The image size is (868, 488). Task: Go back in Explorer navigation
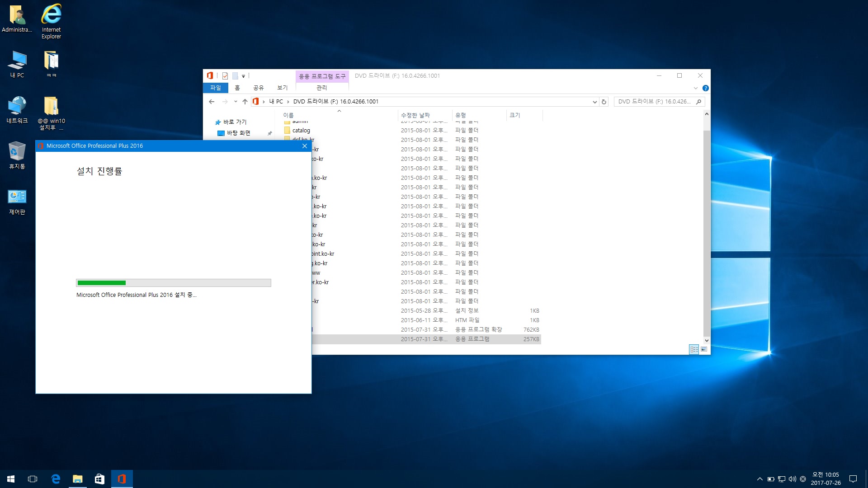point(212,102)
